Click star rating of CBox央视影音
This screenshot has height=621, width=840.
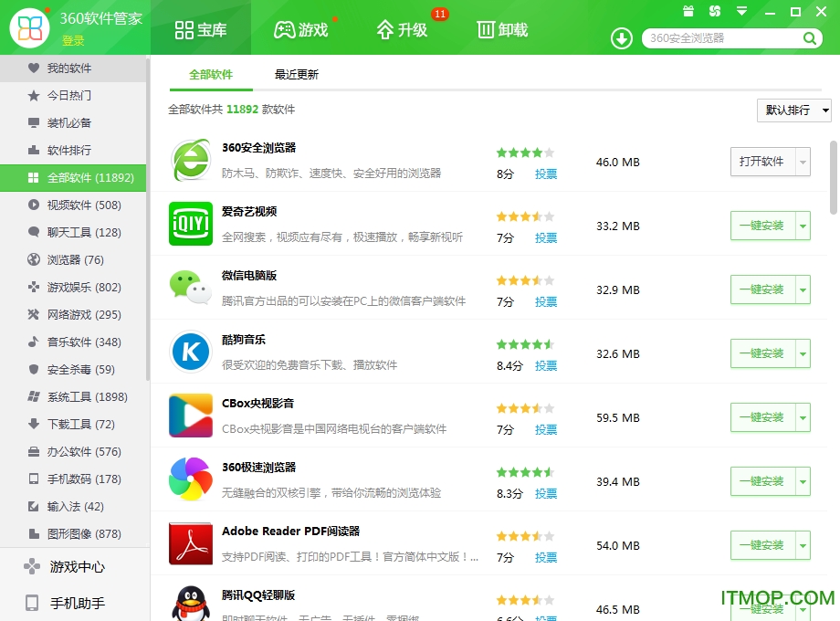click(525, 408)
